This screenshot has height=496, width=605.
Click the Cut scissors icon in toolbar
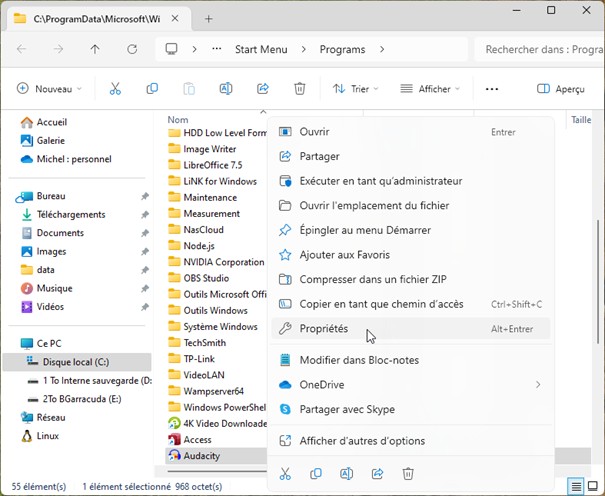point(115,89)
